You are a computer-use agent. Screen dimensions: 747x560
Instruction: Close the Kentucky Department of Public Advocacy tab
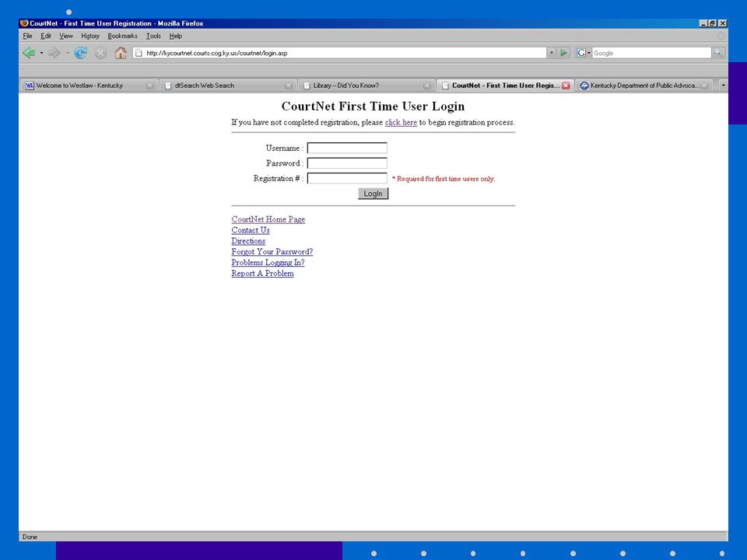[x=705, y=86]
